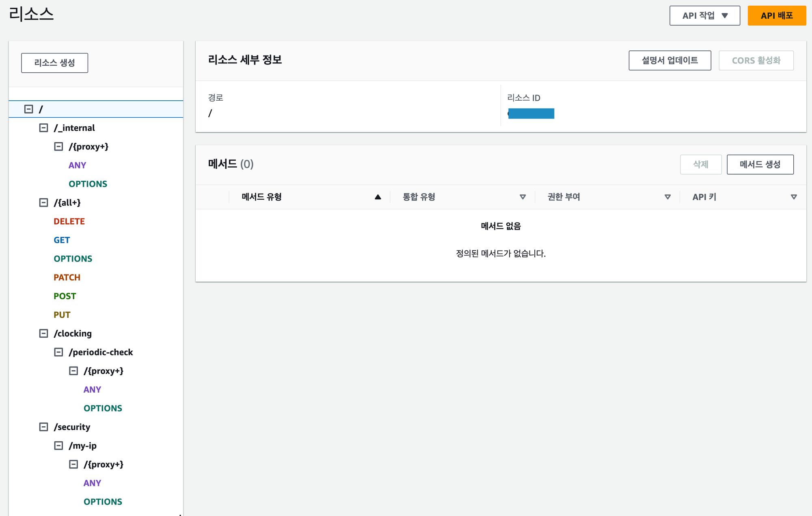The width and height of the screenshot is (812, 516).
Task: Click the 설명서 업데이트 button
Action: (669, 60)
